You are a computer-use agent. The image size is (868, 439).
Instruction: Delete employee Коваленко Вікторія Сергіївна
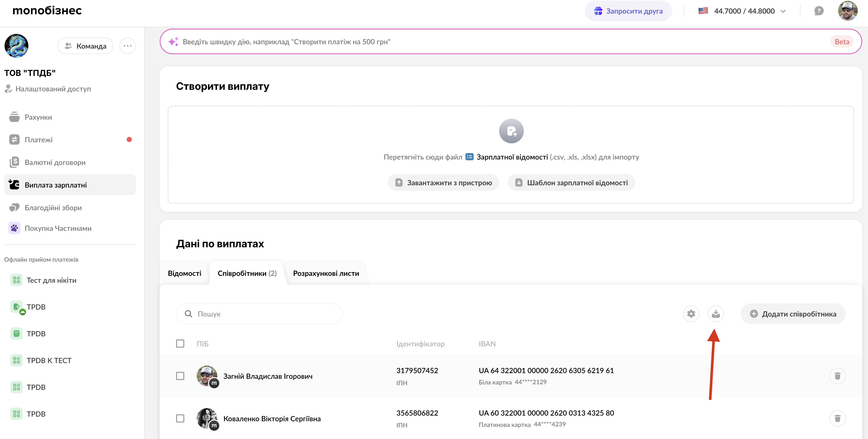pyautogui.click(x=837, y=418)
